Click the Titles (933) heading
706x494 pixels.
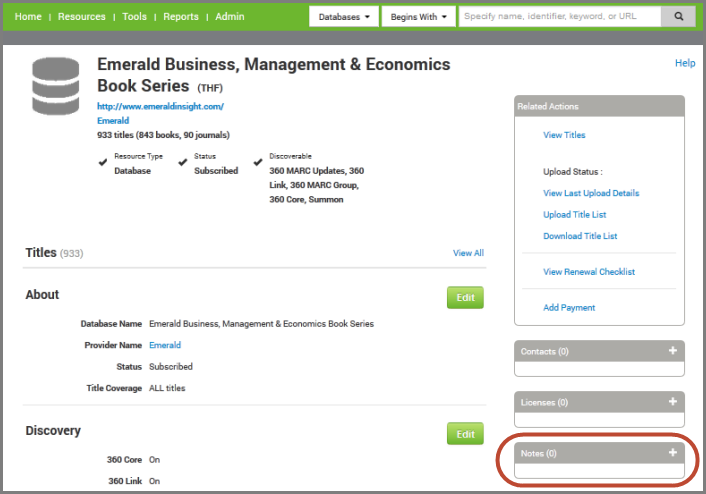54,253
